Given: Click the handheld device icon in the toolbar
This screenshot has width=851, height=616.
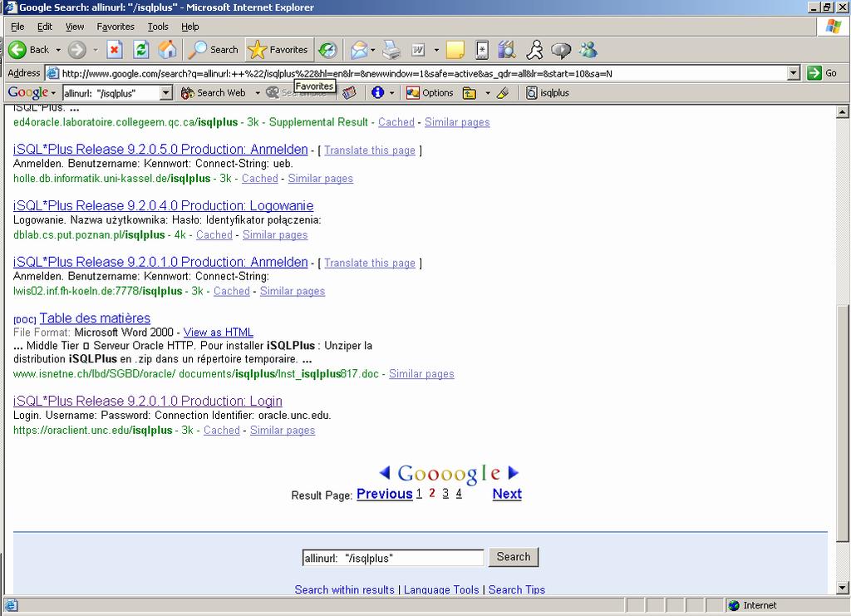Looking at the screenshot, I should click(x=482, y=50).
